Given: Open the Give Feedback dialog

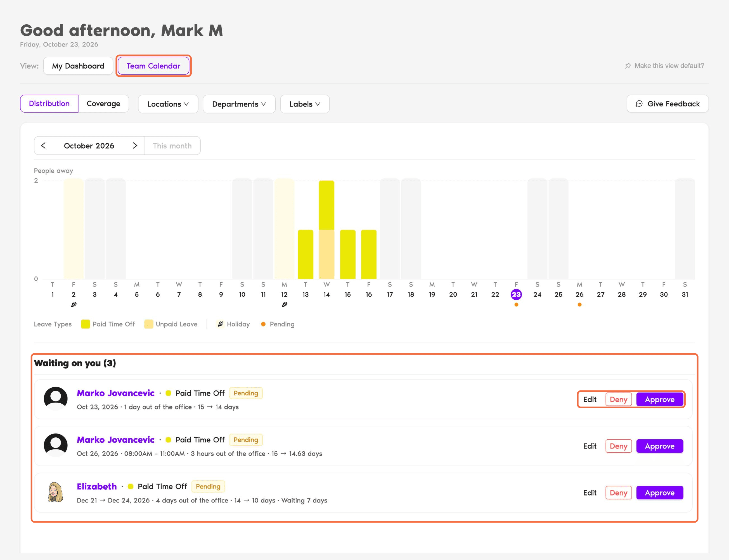Looking at the screenshot, I should [668, 104].
